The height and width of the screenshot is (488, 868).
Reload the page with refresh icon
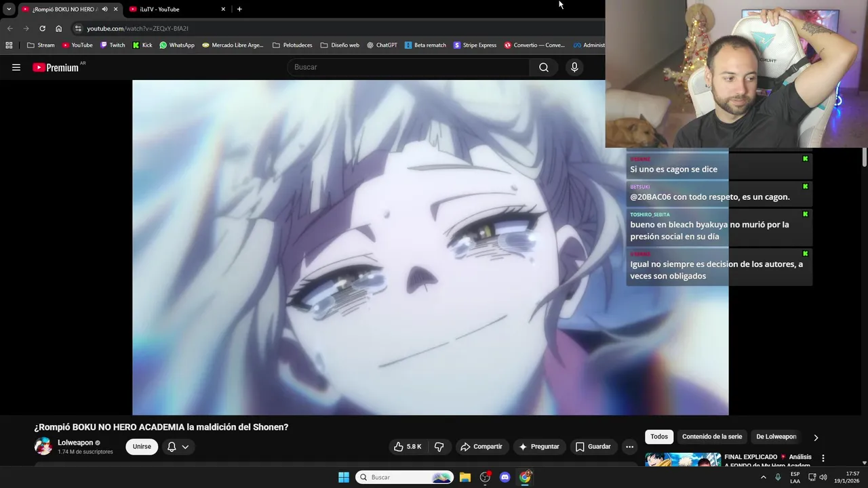click(x=42, y=28)
